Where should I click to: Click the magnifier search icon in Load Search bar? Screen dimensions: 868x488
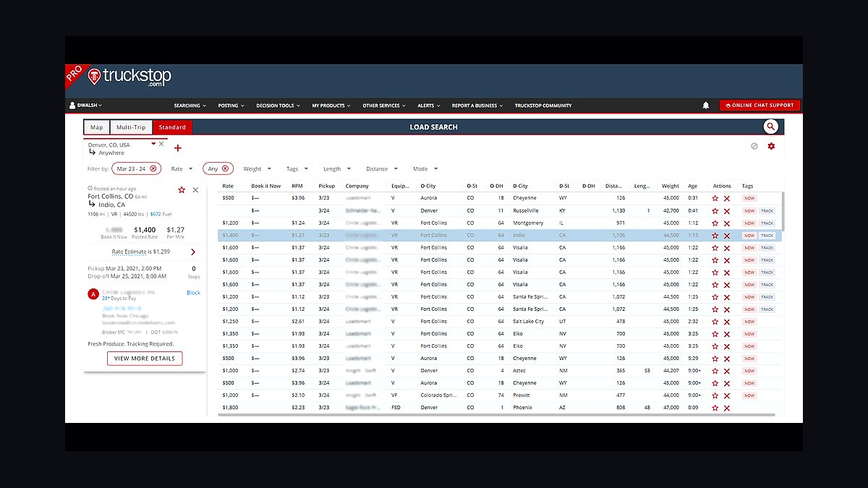(x=771, y=127)
